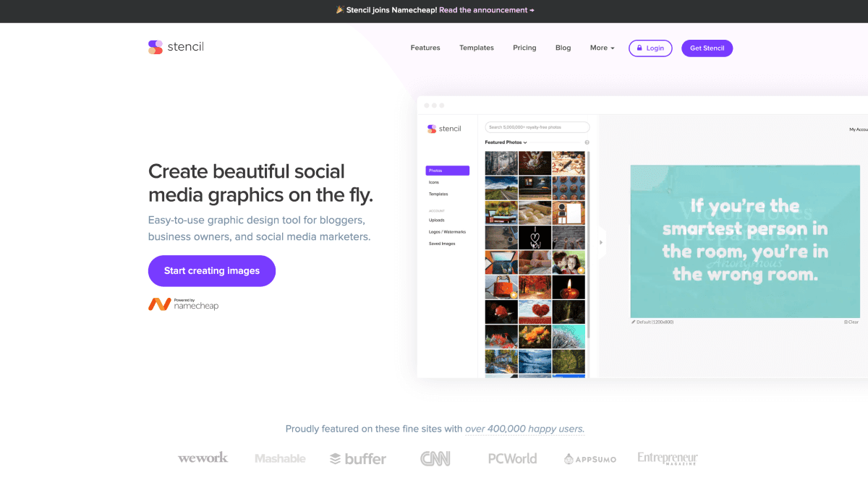868x480 pixels.
Task: Open the Pricing page
Action: point(524,48)
